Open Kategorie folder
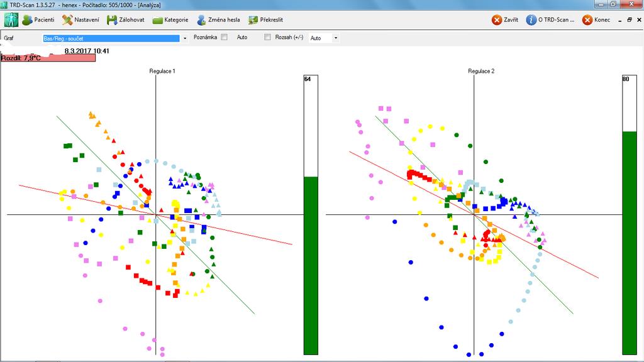The width and height of the screenshot is (644, 362). point(170,19)
